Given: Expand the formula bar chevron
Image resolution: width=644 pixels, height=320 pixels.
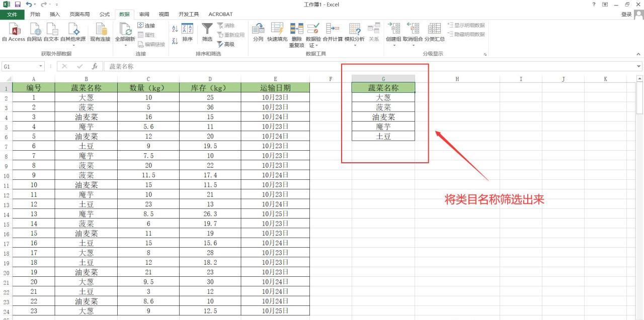Looking at the screenshot, I should tap(639, 66).
